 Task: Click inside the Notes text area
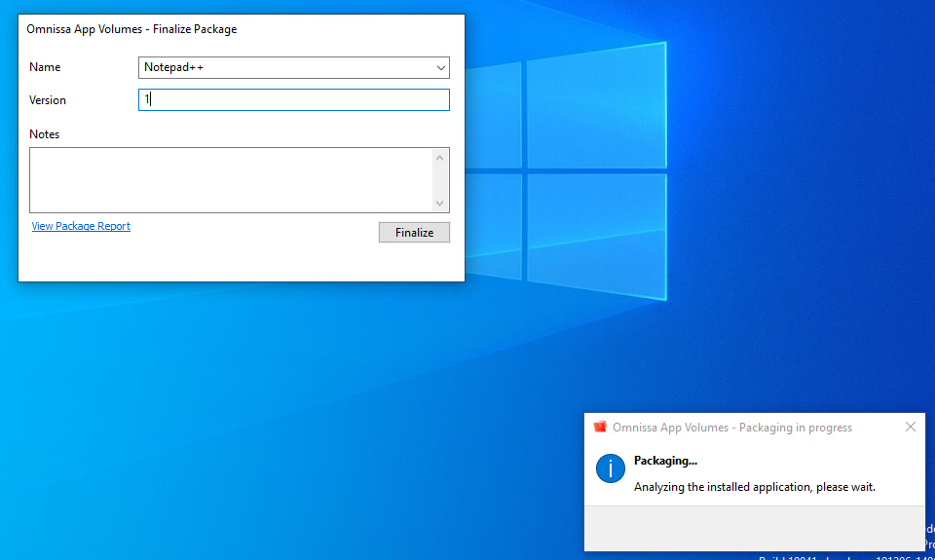[x=232, y=180]
